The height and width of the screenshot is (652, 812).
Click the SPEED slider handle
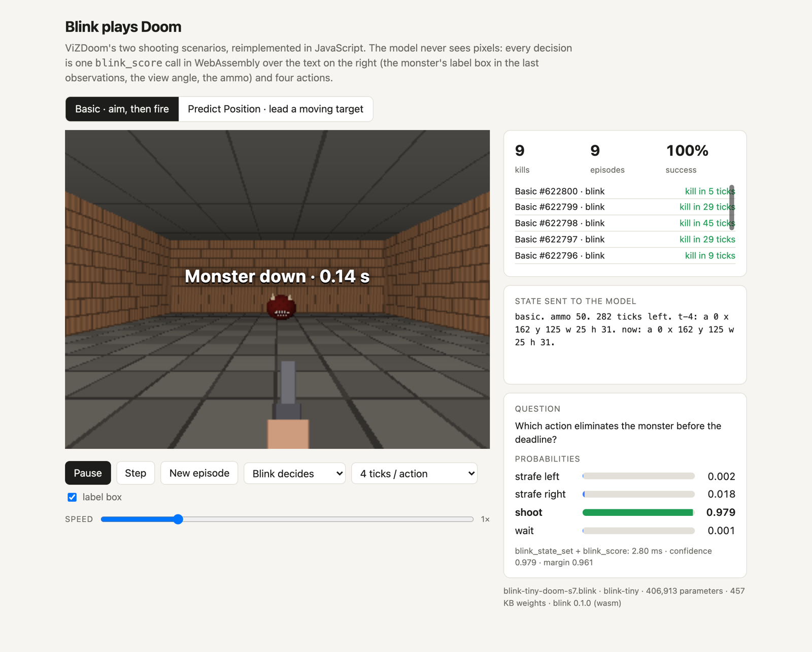(x=178, y=519)
